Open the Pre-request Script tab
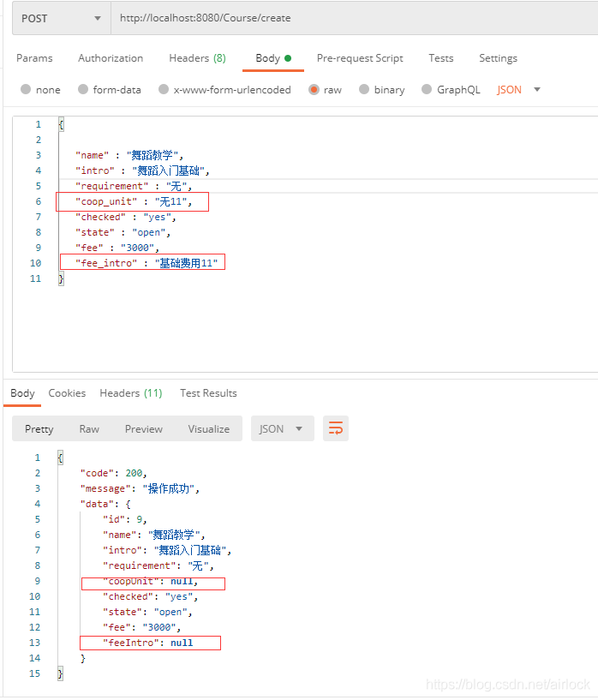The image size is (598, 700). click(x=360, y=58)
